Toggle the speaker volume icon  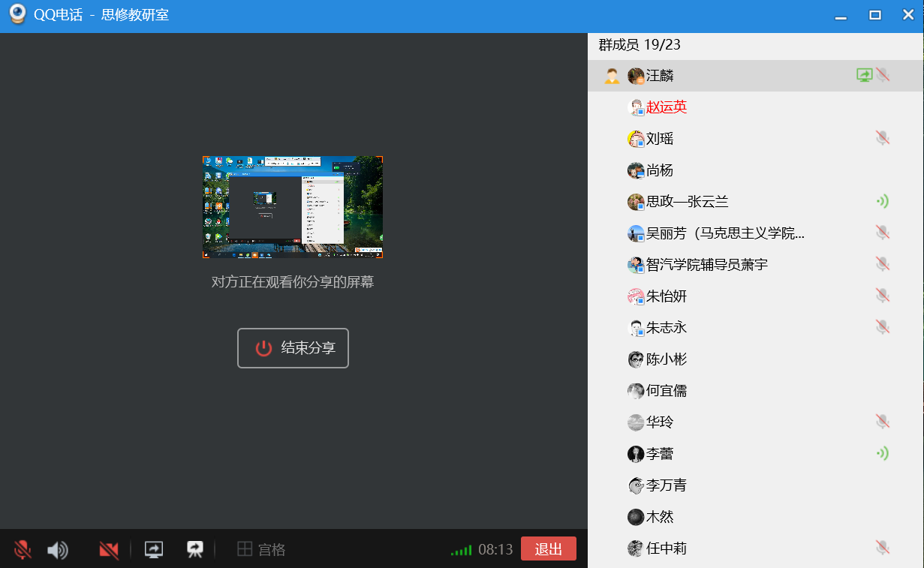pos(57,550)
